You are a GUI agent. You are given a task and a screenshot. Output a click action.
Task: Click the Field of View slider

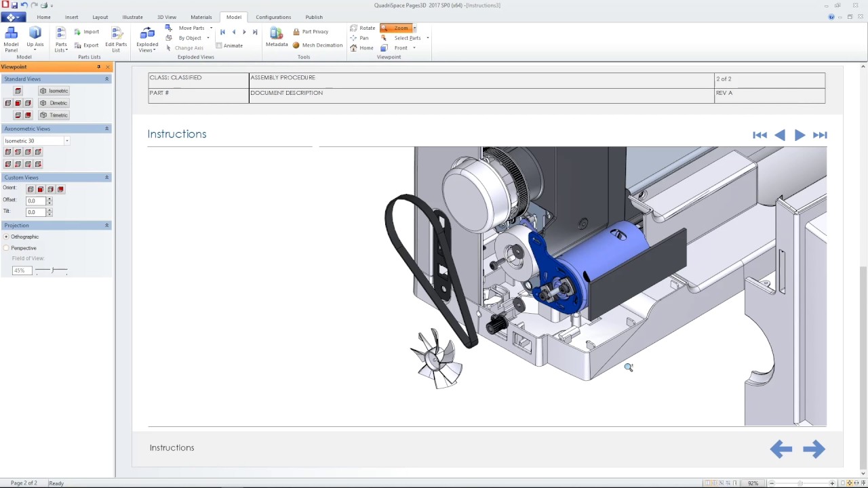(x=52, y=270)
